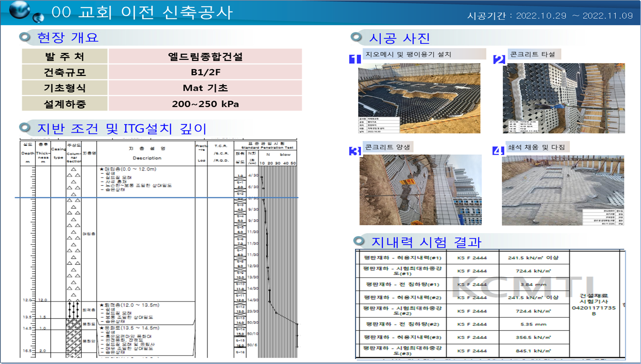Click the '엘드림종합건설' cell
Viewport: 641px width, 364px height.
(205, 56)
